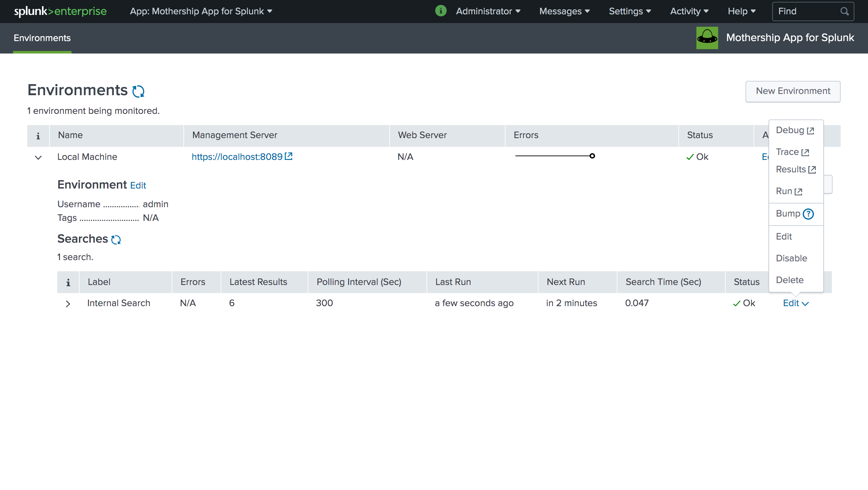Click the Bump help question icon
The width and height of the screenshot is (868, 490).
point(808,214)
